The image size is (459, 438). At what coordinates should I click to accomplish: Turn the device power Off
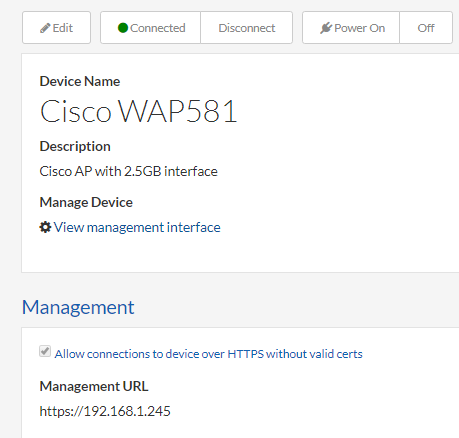click(426, 28)
